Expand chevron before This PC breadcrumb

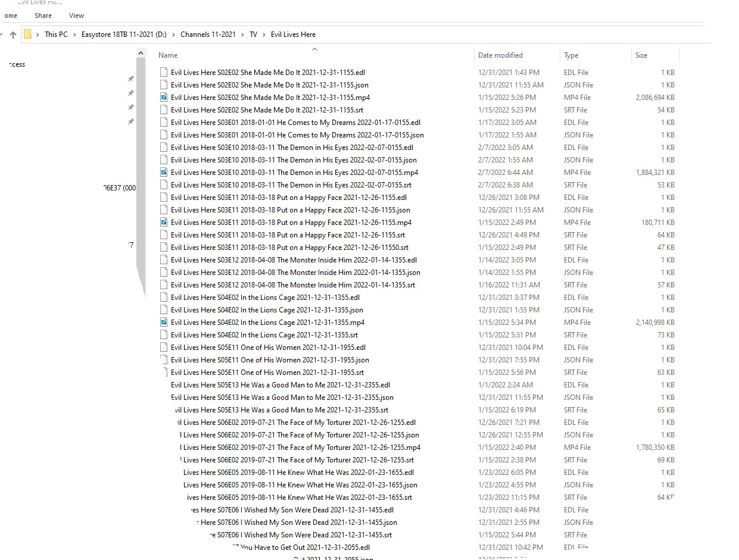[x=38, y=35]
